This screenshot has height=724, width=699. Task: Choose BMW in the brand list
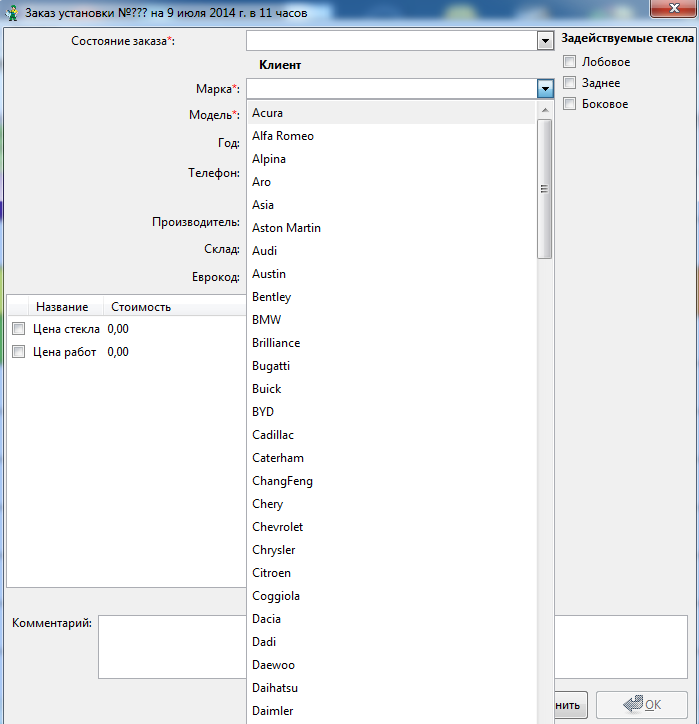(x=392, y=320)
